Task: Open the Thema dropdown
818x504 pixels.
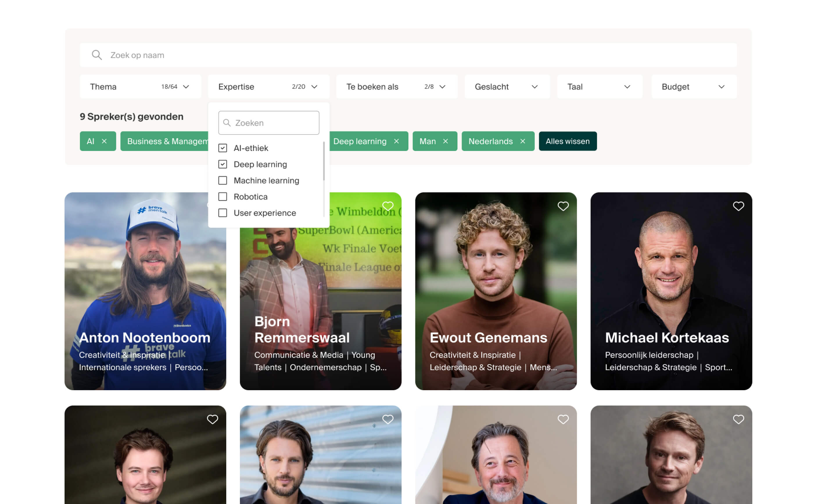Action: coord(140,87)
